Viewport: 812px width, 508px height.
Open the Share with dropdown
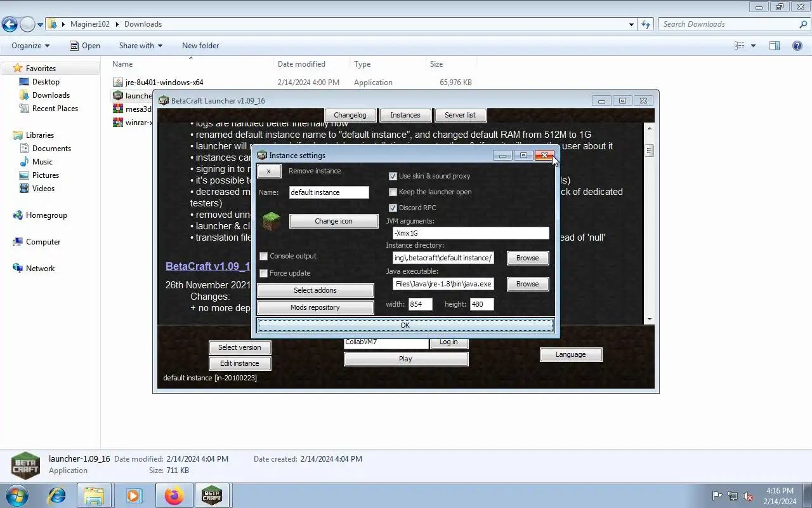click(x=141, y=46)
